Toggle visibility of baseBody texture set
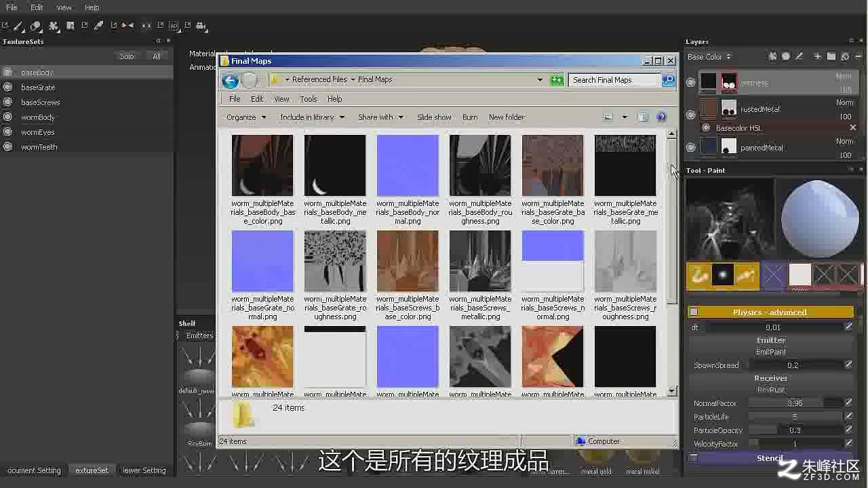Image resolution: width=868 pixels, height=488 pixels. (7, 73)
